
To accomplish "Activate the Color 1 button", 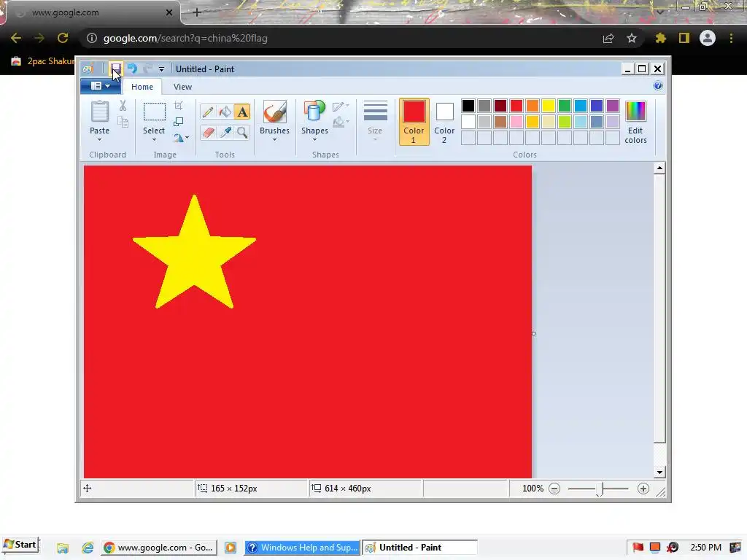I will (x=414, y=122).
